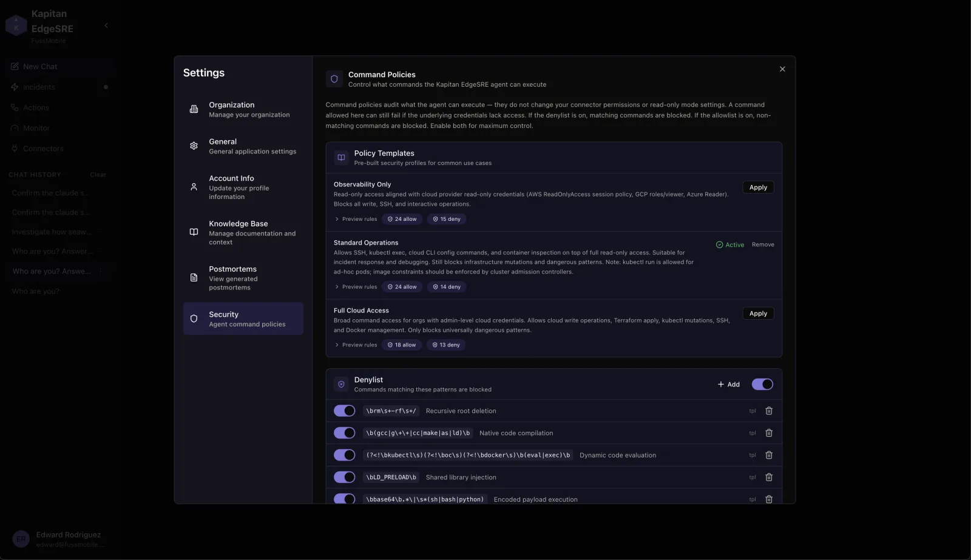
Task: Toggle the Native code compilation rule
Action: [x=344, y=433]
